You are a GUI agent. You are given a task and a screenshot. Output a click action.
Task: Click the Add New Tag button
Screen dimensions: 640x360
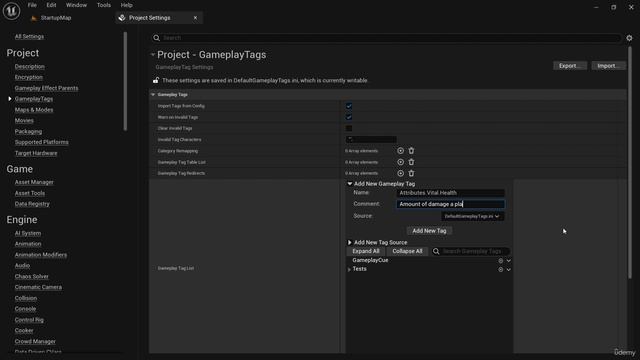pyautogui.click(x=429, y=231)
